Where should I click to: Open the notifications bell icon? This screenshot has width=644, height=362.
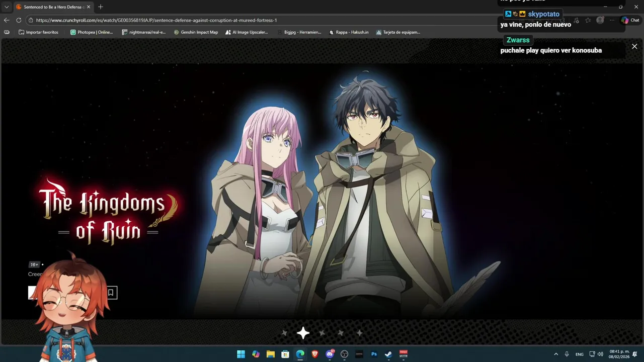[x=635, y=354]
